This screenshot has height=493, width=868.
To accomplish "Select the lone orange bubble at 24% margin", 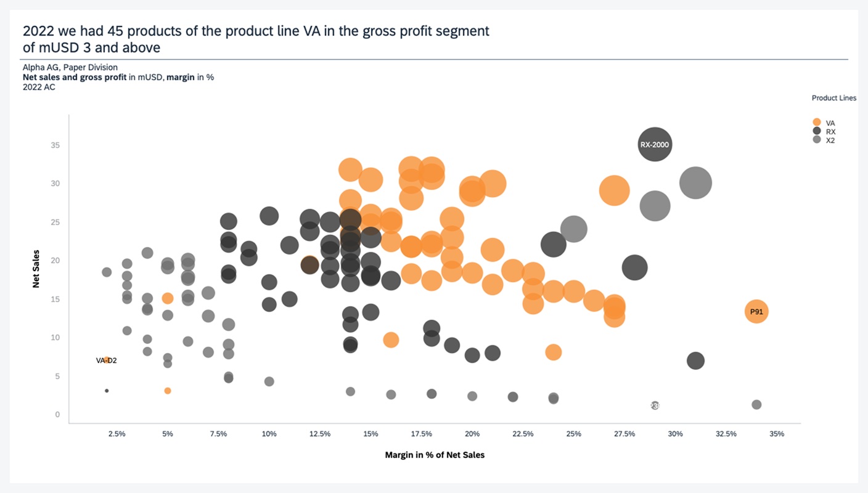I will tap(554, 352).
